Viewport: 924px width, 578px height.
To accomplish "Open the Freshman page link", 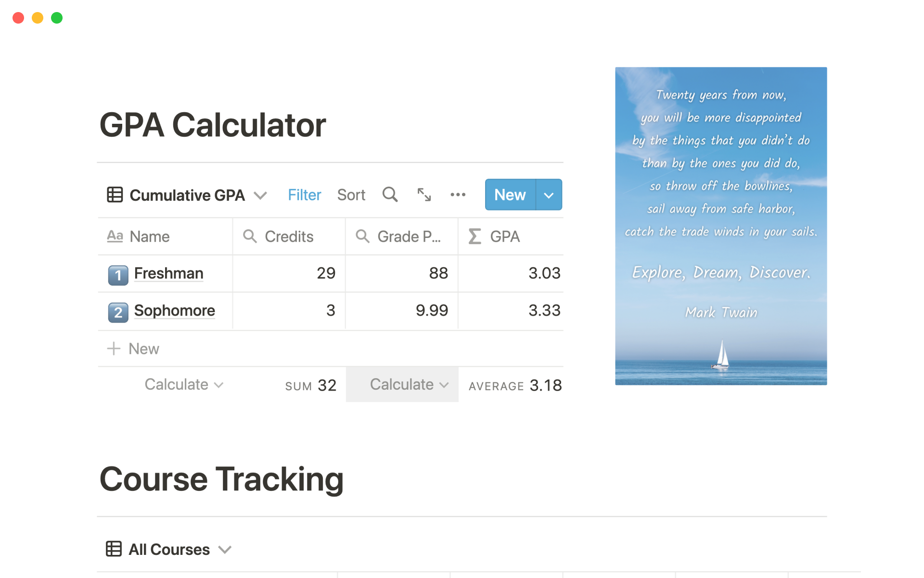I will (168, 273).
